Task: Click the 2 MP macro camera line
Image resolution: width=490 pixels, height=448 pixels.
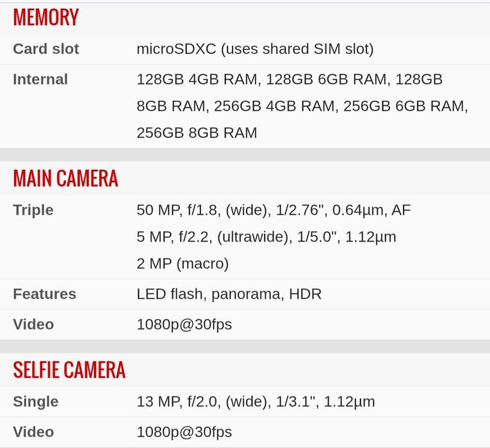Action: [x=183, y=263]
